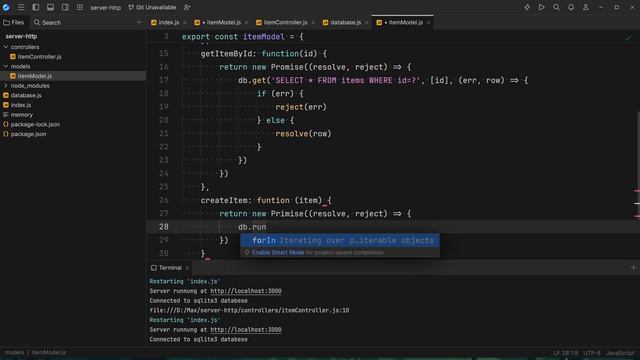
Task: Close the itemController.js tab
Action: tap(313, 22)
